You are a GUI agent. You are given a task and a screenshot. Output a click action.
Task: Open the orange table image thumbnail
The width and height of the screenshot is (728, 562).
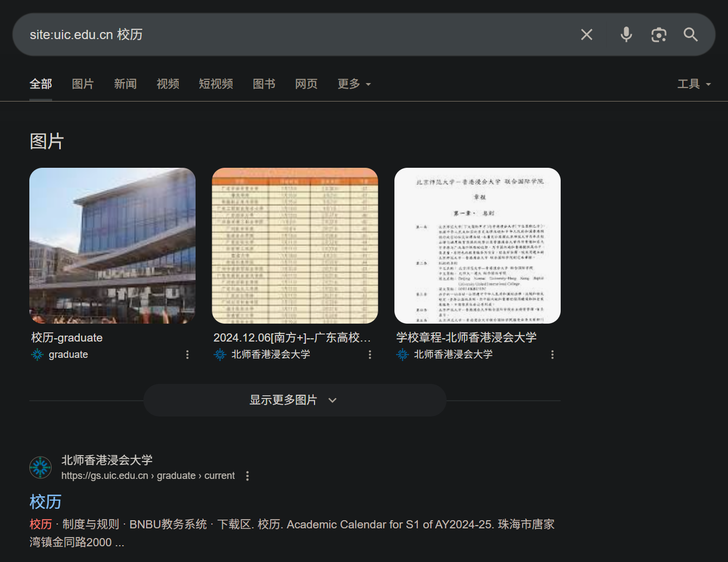295,245
